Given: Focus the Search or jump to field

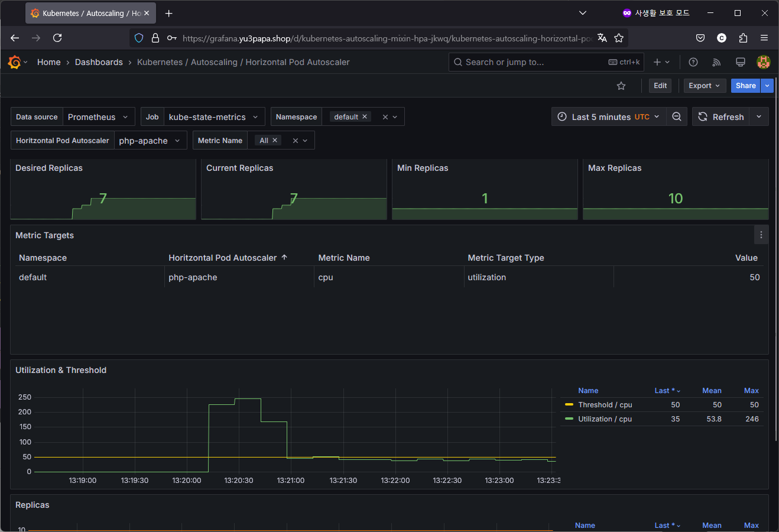Looking at the screenshot, I should [x=546, y=62].
